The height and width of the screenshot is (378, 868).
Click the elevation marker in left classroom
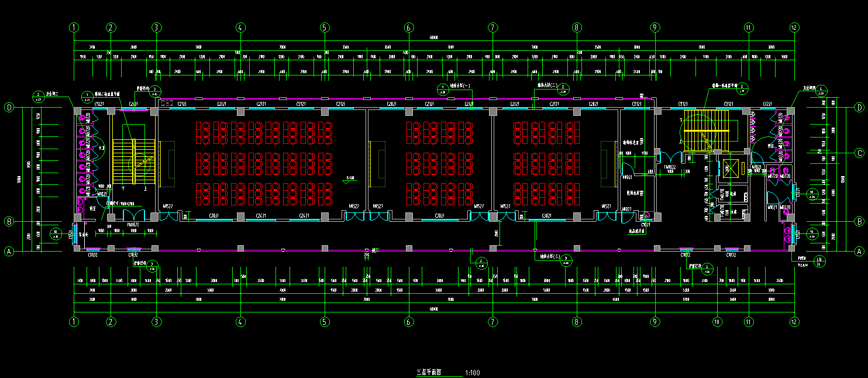350,180
